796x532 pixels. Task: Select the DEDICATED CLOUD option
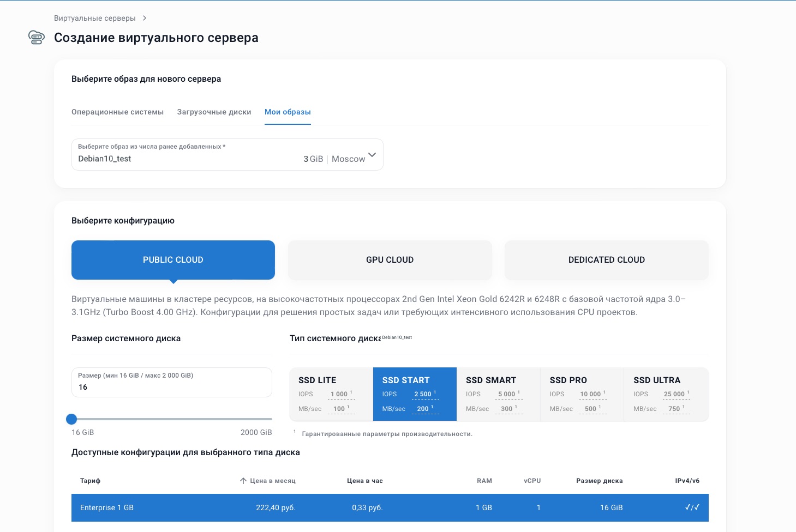click(606, 260)
